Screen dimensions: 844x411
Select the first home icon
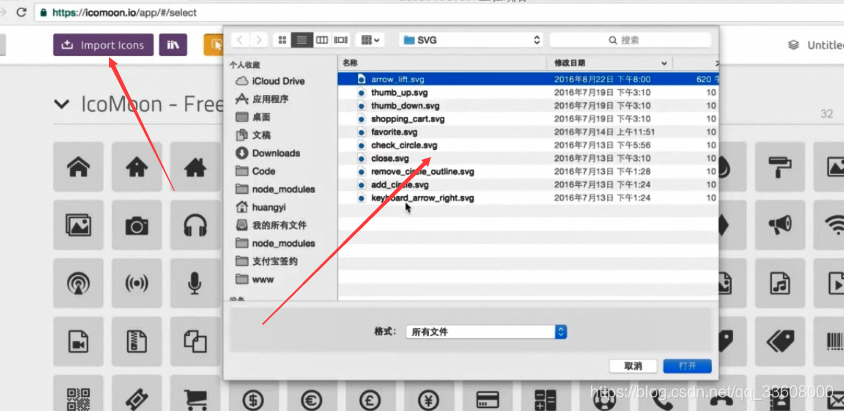(79, 167)
